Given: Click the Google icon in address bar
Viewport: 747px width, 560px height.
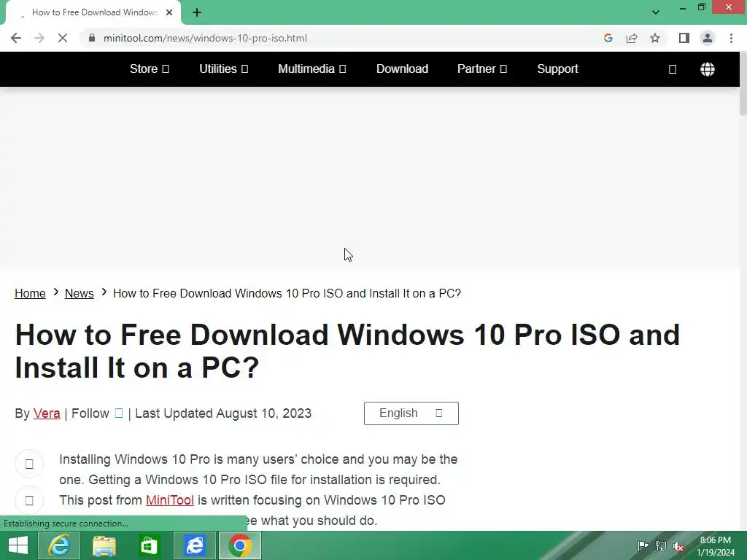Looking at the screenshot, I should click(x=608, y=38).
